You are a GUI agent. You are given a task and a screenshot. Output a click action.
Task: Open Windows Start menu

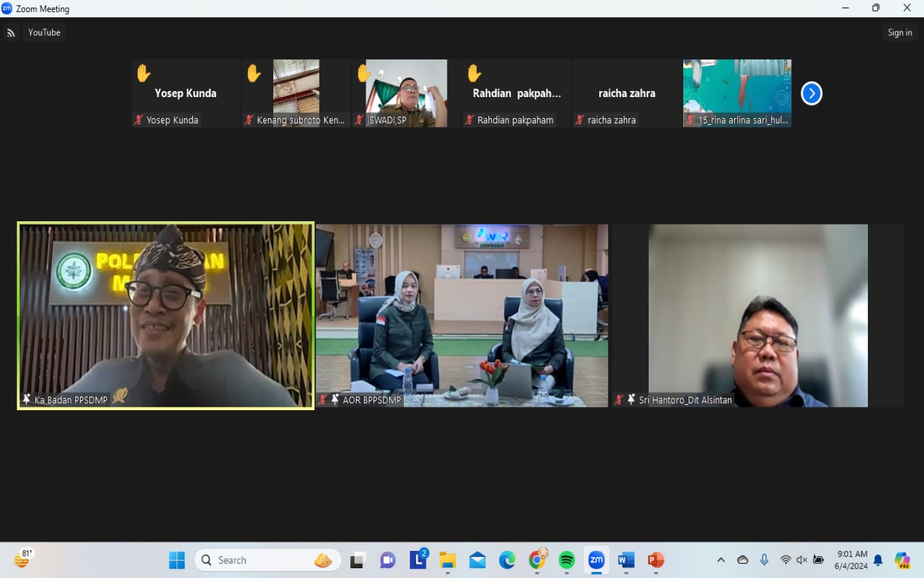pos(177,560)
